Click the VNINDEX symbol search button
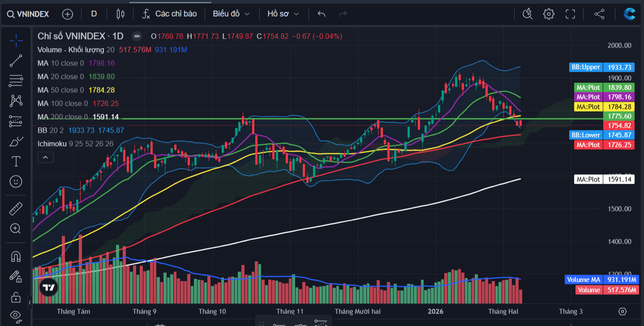The height and width of the screenshot is (326, 644). pos(28,14)
